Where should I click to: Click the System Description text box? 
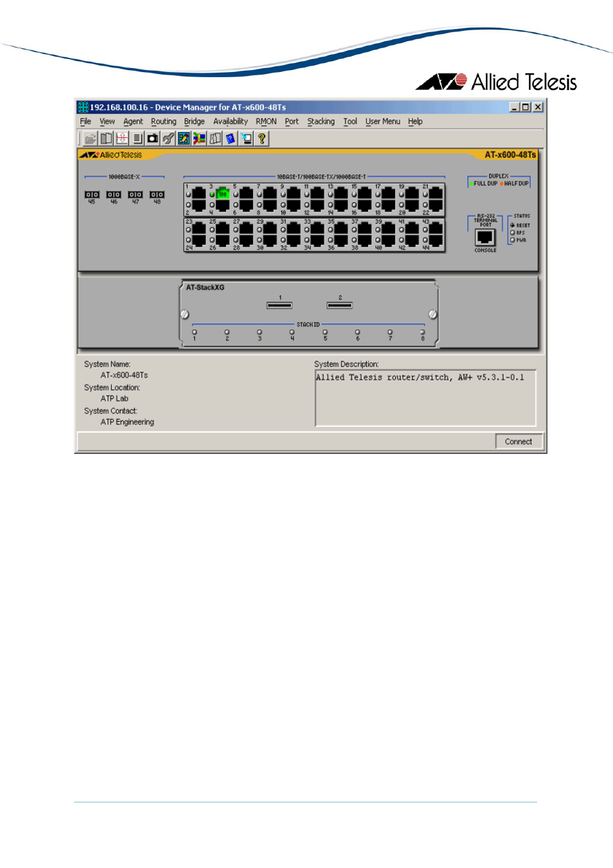pyautogui.click(x=425, y=397)
